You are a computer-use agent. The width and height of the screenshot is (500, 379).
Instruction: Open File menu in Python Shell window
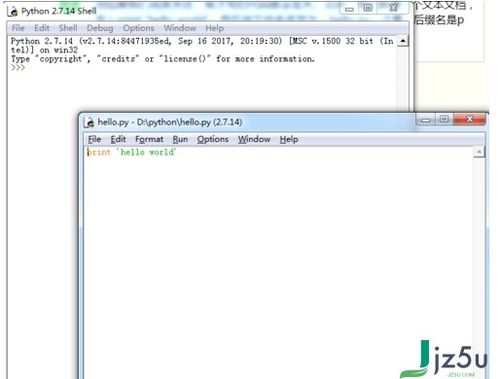pos(18,28)
